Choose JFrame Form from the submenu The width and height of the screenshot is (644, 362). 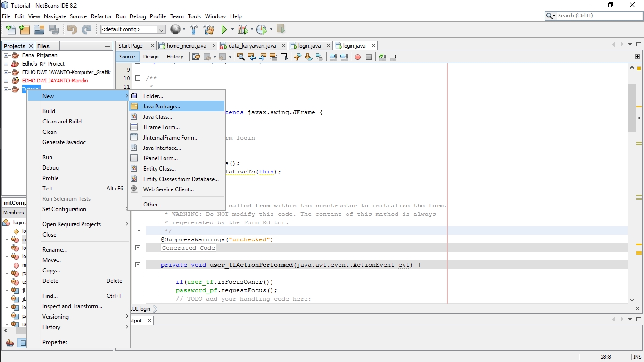point(177,127)
